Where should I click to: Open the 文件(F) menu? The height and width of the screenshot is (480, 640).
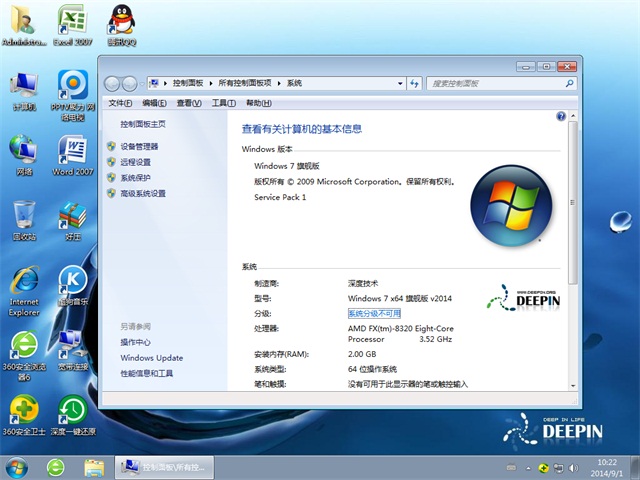pyautogui.click(x=120, y=103)
